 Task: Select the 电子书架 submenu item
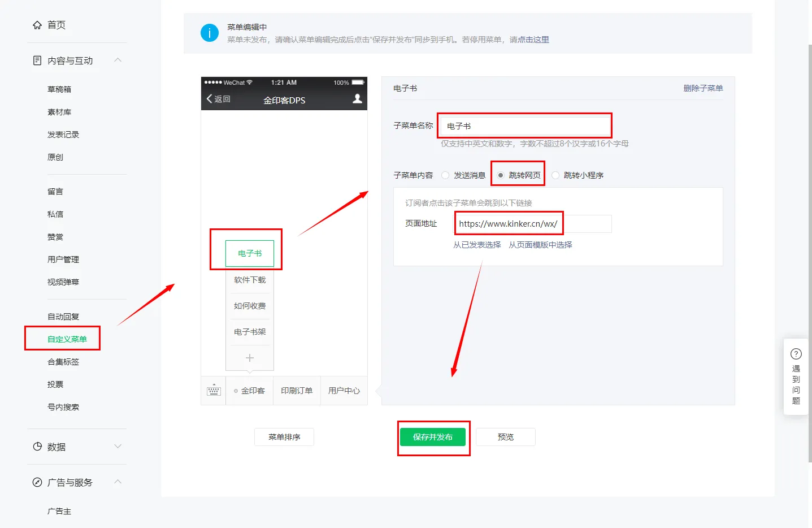click(250, 332)
